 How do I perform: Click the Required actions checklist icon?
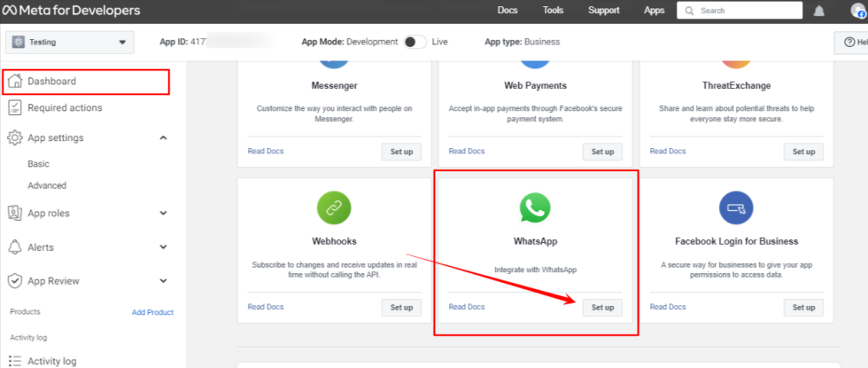pos(15,107)
